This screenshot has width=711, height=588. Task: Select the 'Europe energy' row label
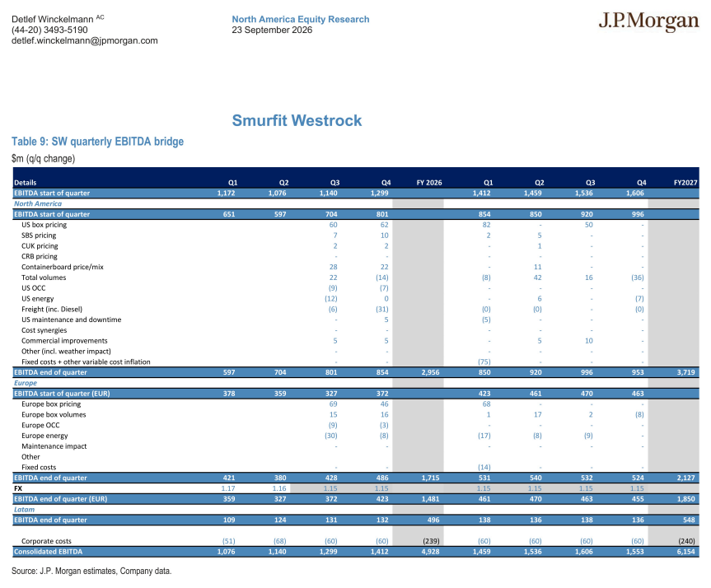tap(44, 436)
